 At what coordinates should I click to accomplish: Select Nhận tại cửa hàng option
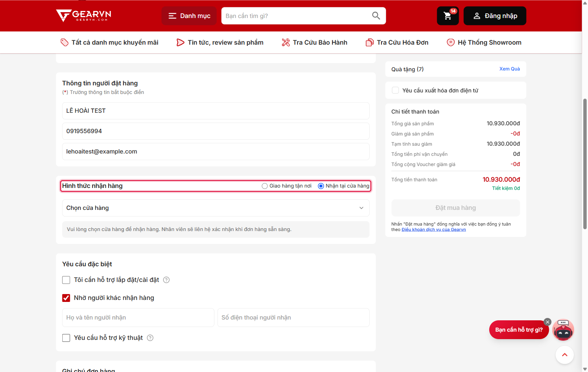click(x=343, y=186)
